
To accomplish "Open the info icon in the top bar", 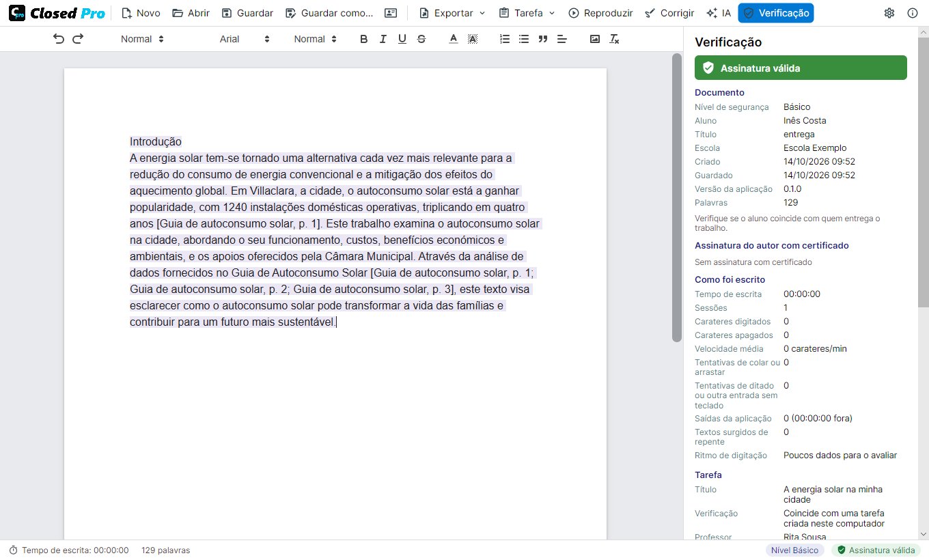I will (913, 13).
